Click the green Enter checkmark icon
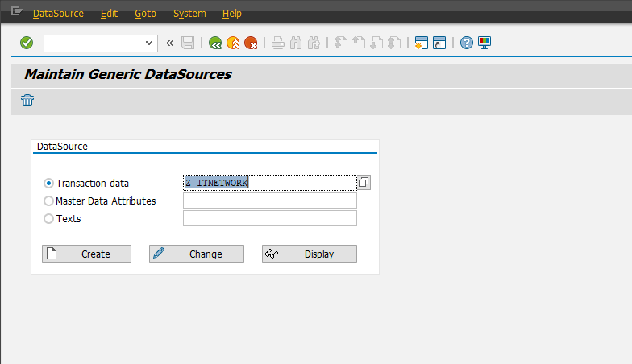The image size is (632, 364). (x=27, y=43)
